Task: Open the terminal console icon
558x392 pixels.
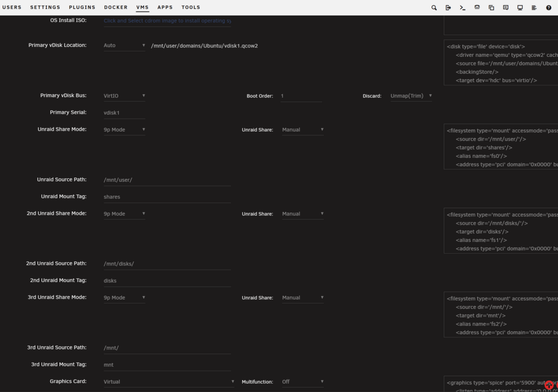Action: point(463,7)
